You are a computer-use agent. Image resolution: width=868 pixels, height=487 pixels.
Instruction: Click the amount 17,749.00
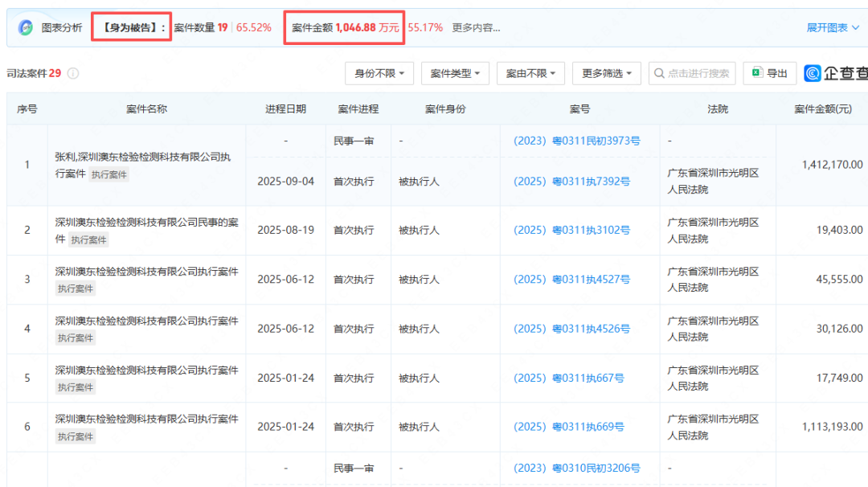pyautogui.click(x=839, y=378)
